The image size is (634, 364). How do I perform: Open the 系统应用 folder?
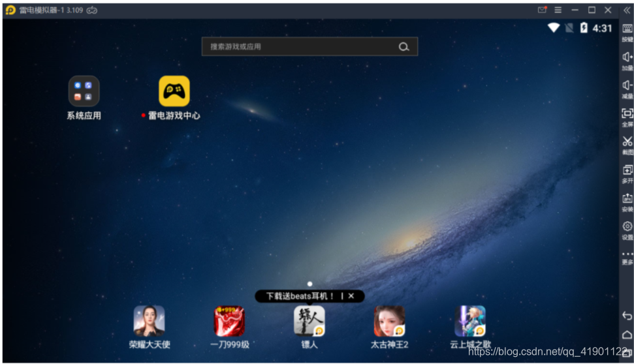tap(84, 91)
